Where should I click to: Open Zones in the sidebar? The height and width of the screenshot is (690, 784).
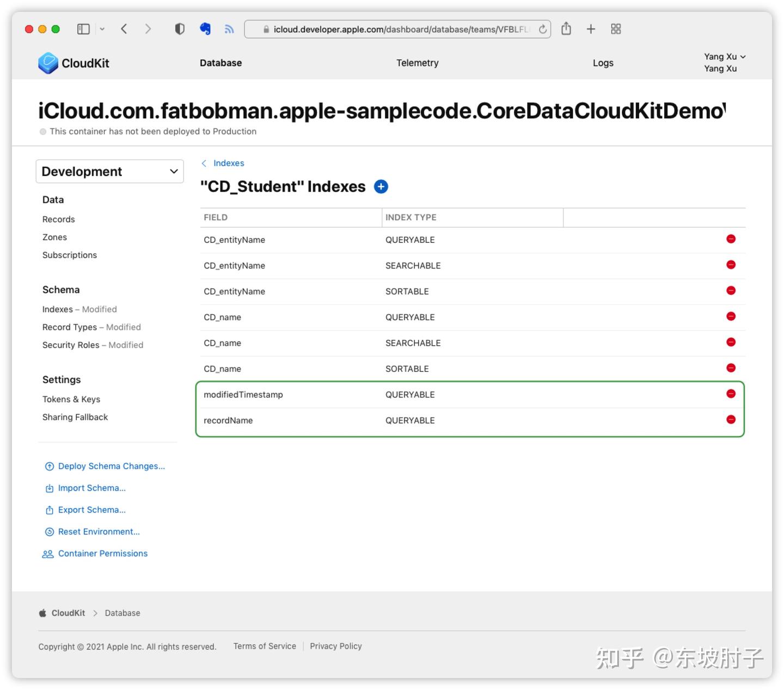click(x=54, y=237)
